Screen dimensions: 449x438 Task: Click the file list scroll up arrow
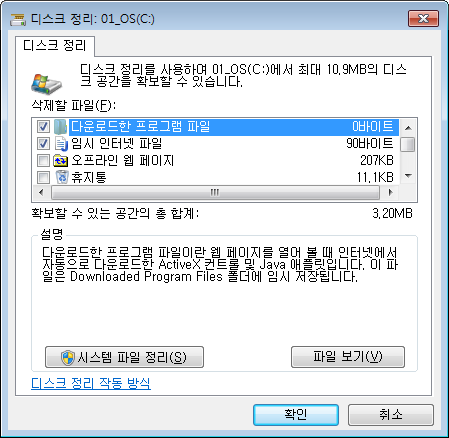(x=408, y=128)
